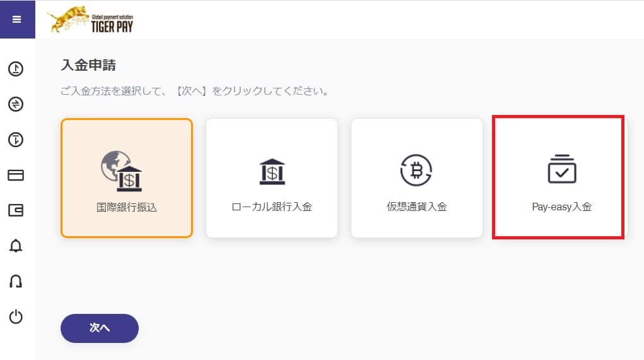
Task: Click the 次へ button
Action: point(100,328)
